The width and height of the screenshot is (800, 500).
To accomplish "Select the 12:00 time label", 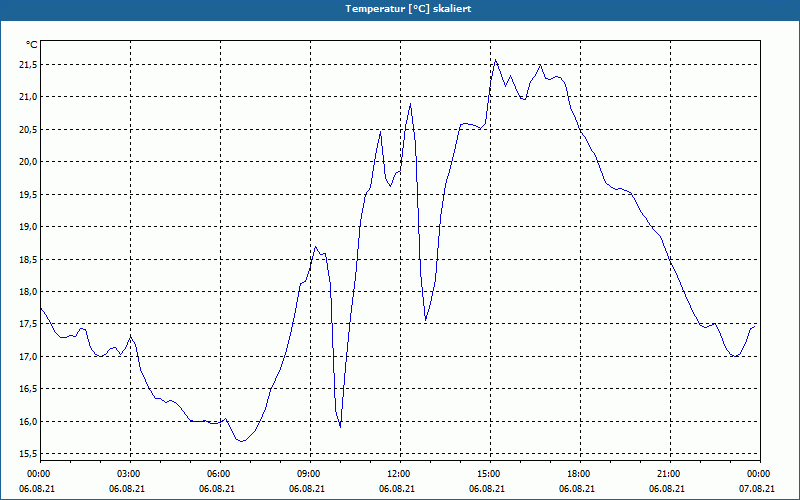I will tap(400, 474).
